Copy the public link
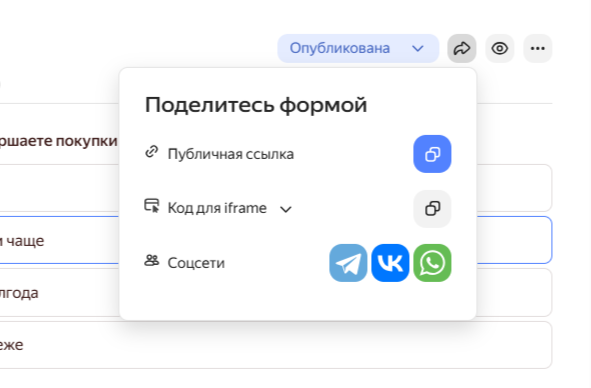 432,154
